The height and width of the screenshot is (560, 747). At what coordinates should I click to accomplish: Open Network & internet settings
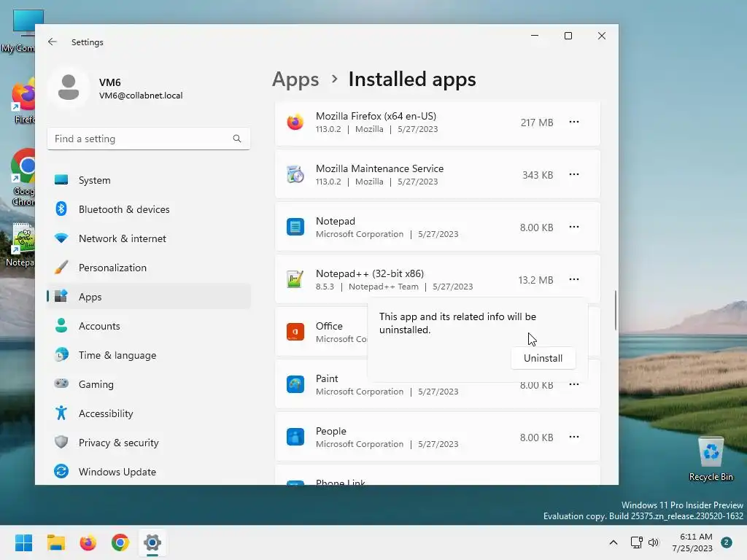tap(149, 238)
